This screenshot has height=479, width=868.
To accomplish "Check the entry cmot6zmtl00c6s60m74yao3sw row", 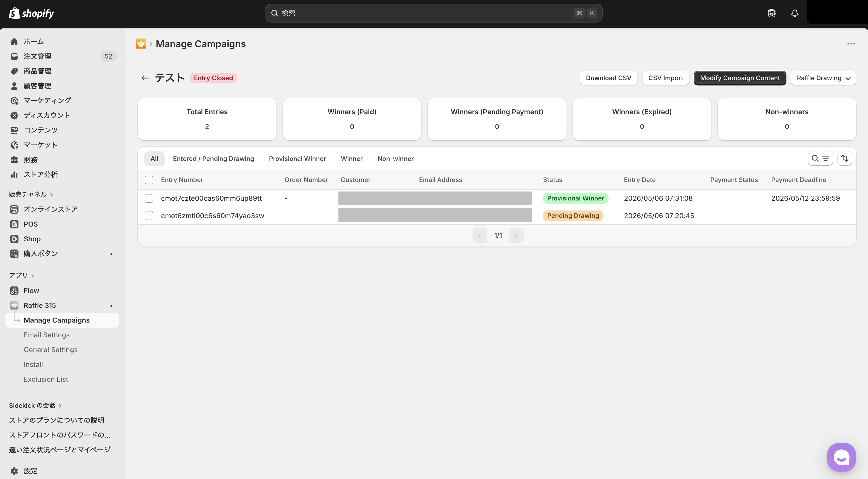I will pyautogui.click(x=149, y=216).
